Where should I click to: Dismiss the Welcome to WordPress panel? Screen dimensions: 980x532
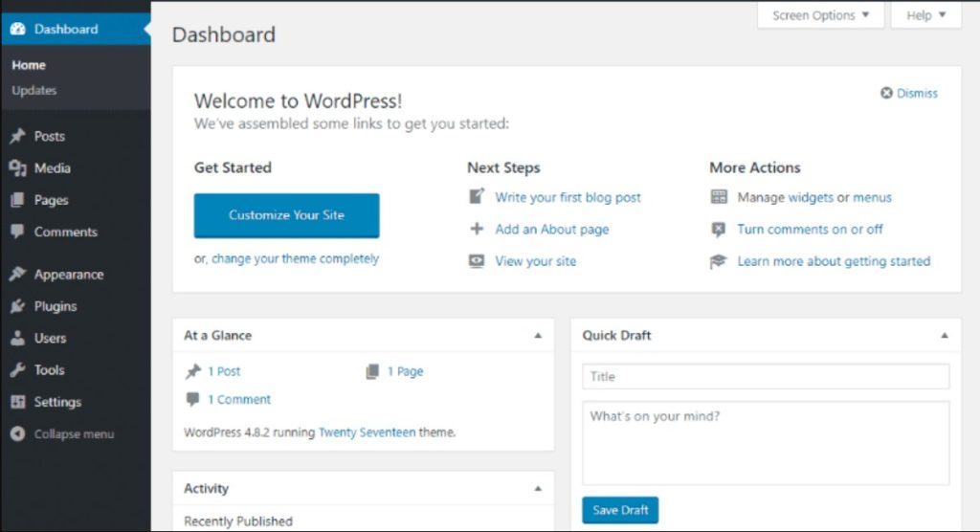click(909, 93)
